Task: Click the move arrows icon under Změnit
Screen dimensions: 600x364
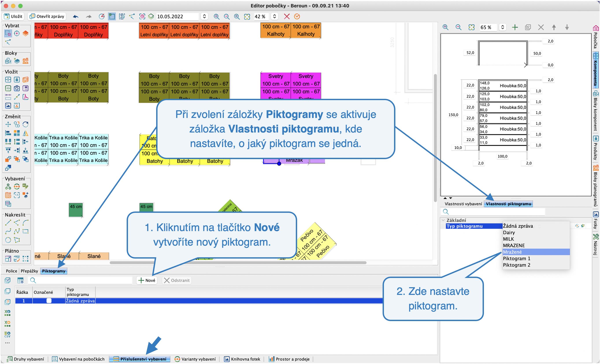Action: [8, 125]
